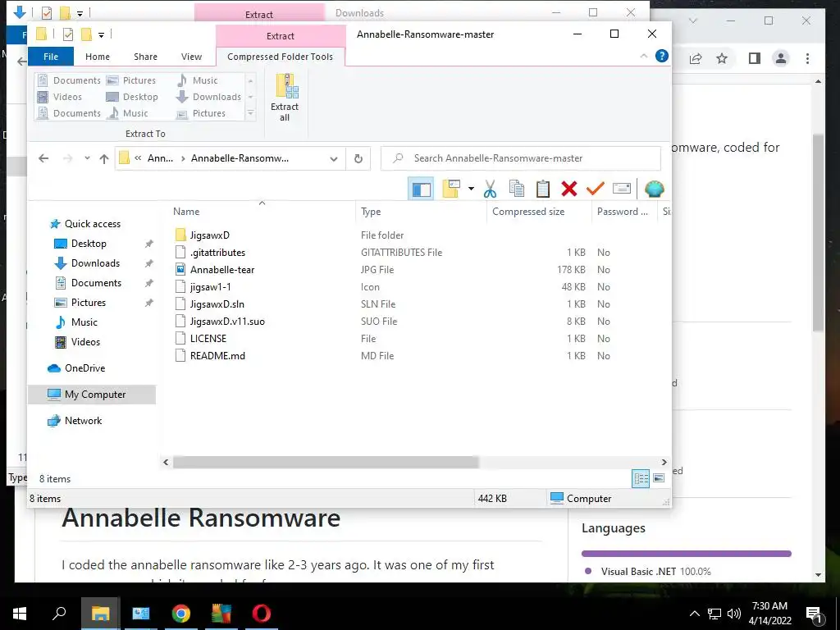Expand the address bar history dropdown
This screenshot has width=840, height=630.
[334, 159]
